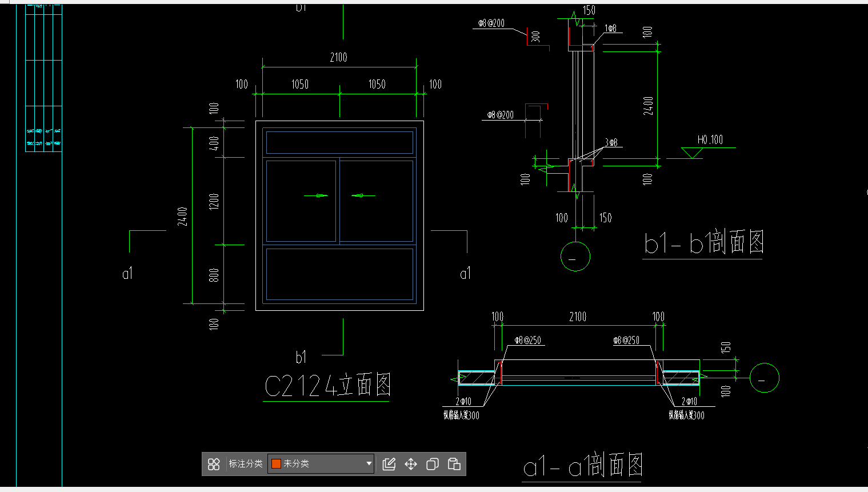
Task: Click the copy annotation icon
Action: click(x=433, y=464)
